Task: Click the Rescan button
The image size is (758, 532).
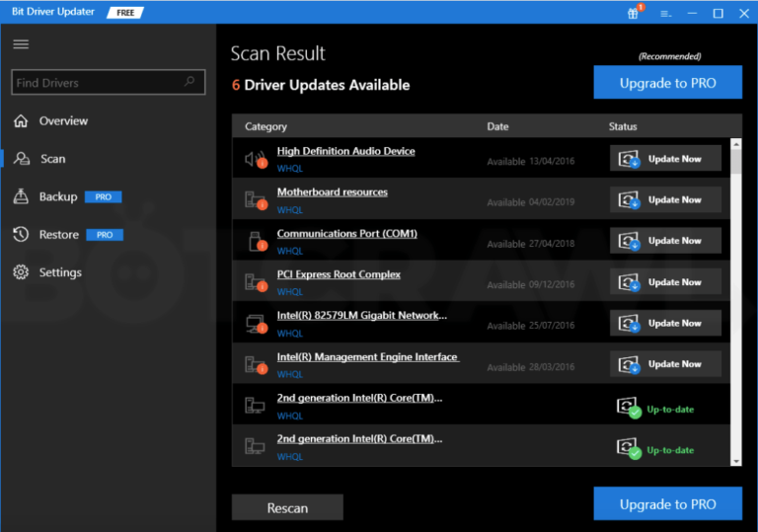Action: coord(287,507)
